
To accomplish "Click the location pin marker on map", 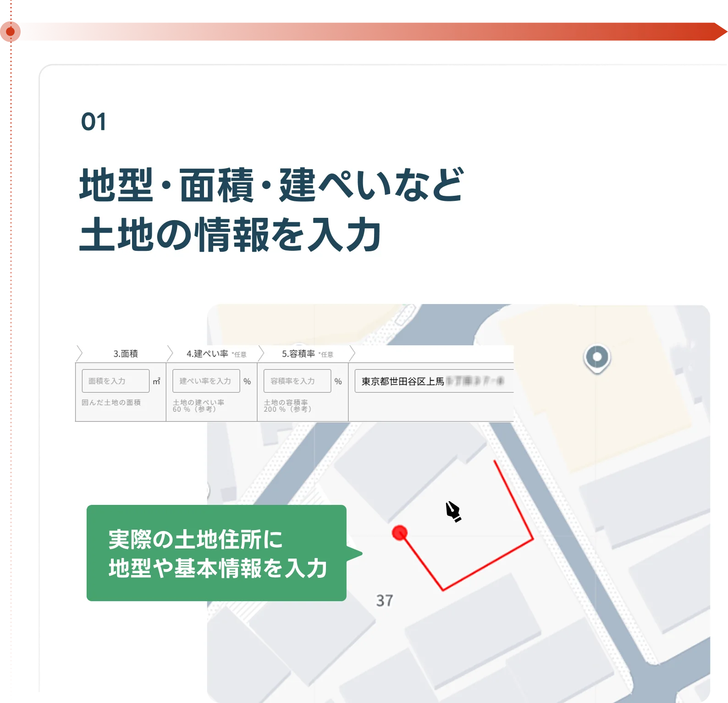I will pos(596,358).
